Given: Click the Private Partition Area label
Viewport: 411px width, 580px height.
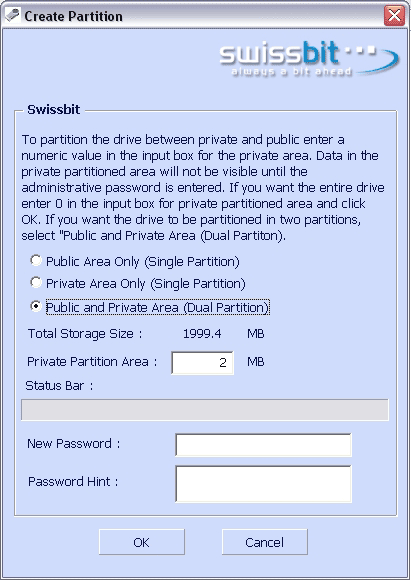Looking at the screenshot, I should pos(92,361).
